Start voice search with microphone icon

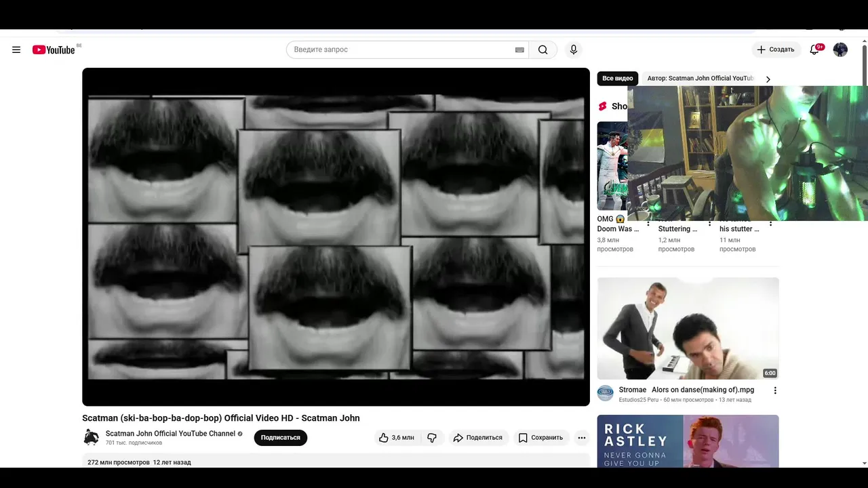pyautogui.click(x=574, y=49)
